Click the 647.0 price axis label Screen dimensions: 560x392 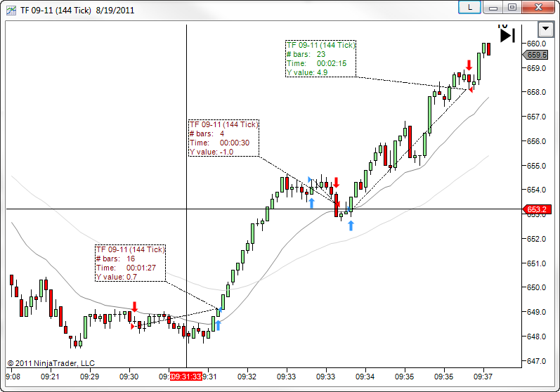tap(536, 361)
